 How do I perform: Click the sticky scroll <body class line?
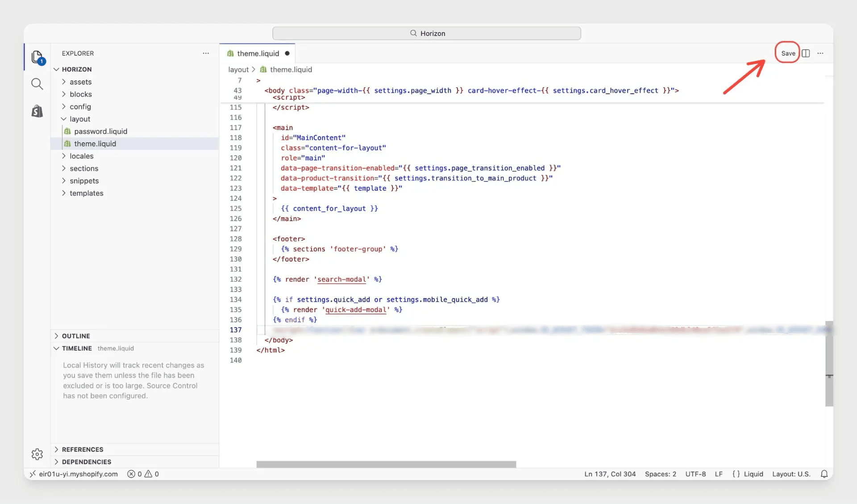click(x=471, y=91)
